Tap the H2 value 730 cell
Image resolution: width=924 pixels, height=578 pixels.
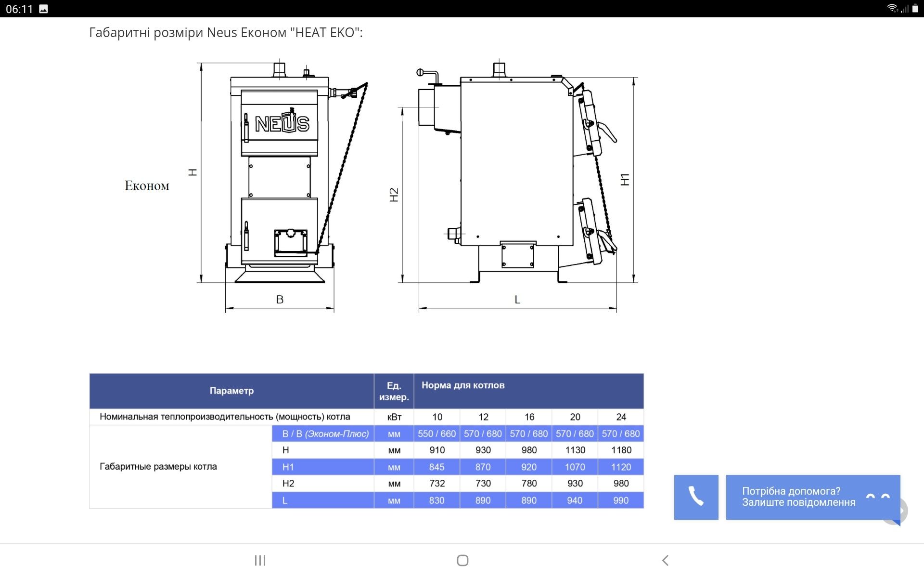[x=483, y=483]
